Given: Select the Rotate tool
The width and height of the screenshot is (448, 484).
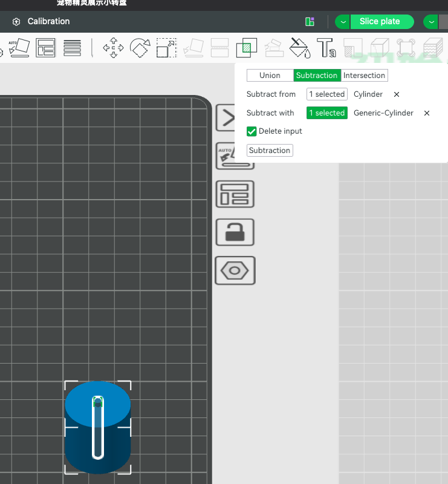Looking at the screenshot, I should pyautogui.click(x=140, y=48).
